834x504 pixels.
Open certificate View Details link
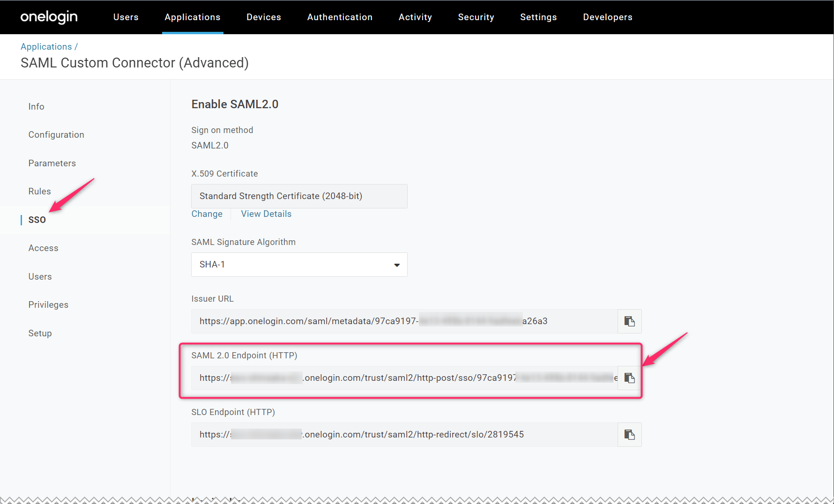pos(266,214)
